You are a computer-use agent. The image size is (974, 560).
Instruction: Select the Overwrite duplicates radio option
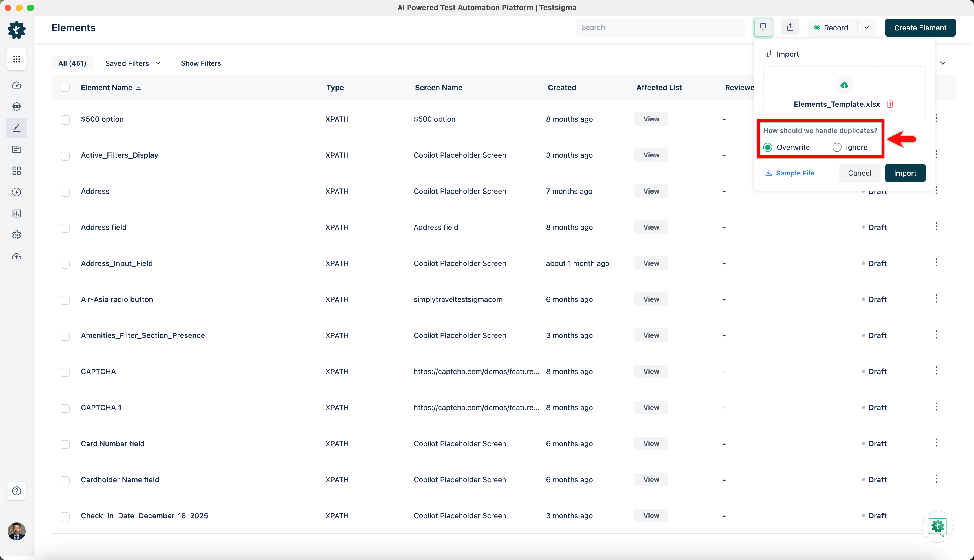tap(768, 147)
